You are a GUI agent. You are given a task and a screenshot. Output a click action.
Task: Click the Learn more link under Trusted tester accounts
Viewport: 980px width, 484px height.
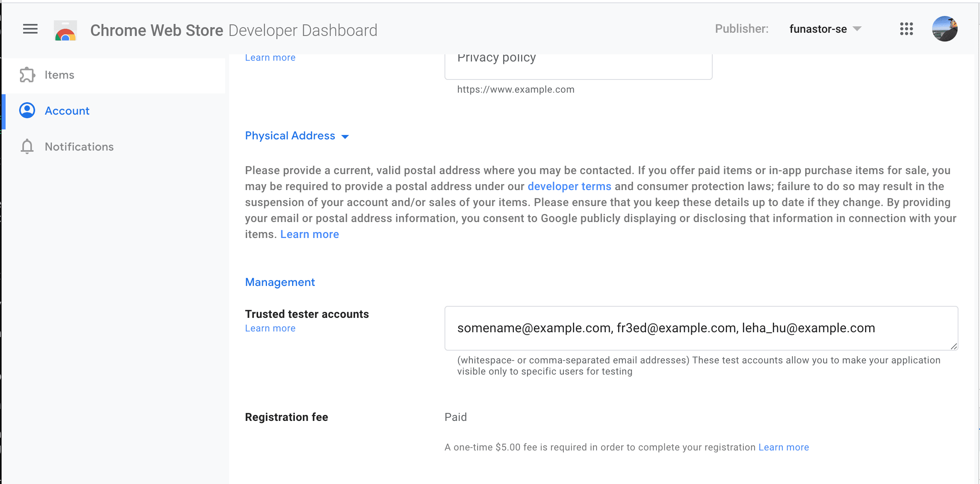[269, 328]
